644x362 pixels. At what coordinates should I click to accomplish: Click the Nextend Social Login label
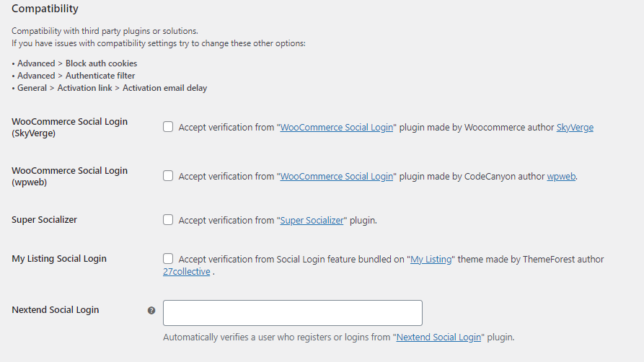(x=56, y=310)
